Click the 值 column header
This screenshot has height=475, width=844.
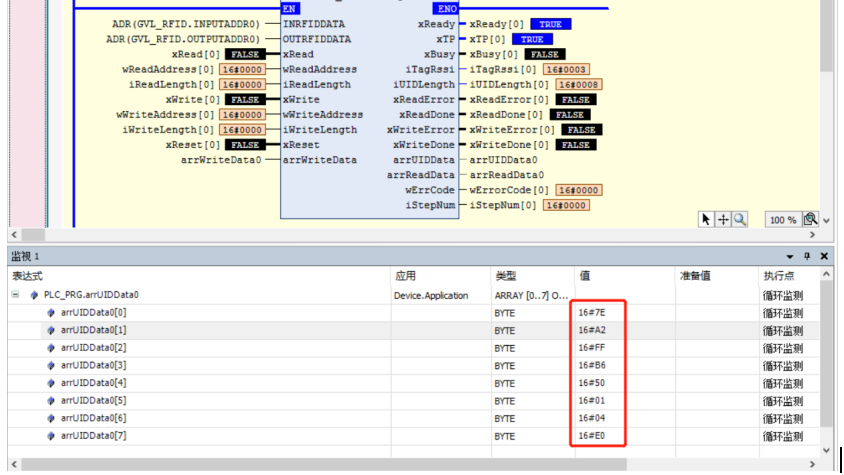tap(585, 275)
